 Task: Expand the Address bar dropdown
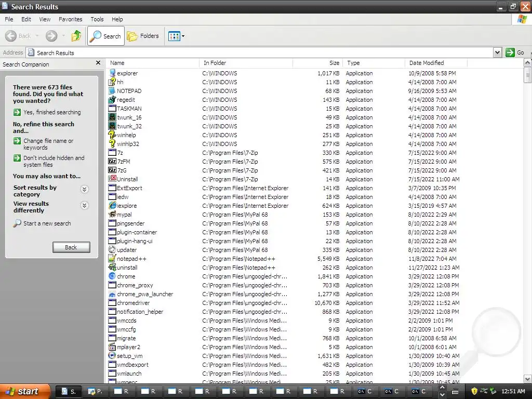pyautogui.click(x=497, y=52)
